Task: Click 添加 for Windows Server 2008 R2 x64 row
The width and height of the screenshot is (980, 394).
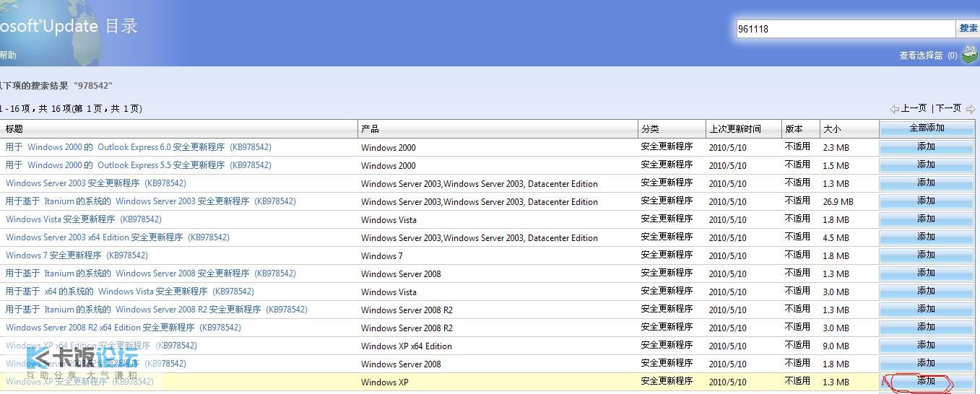Action: [x=927, y=327]
